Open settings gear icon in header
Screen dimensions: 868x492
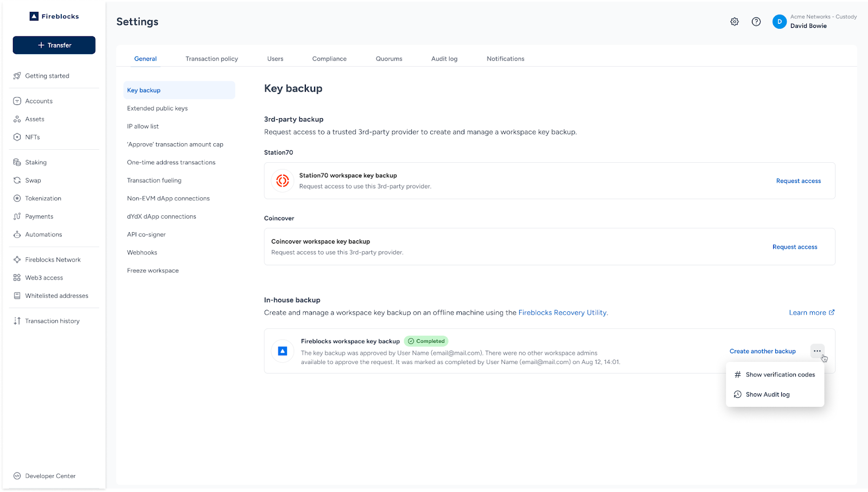735,22
